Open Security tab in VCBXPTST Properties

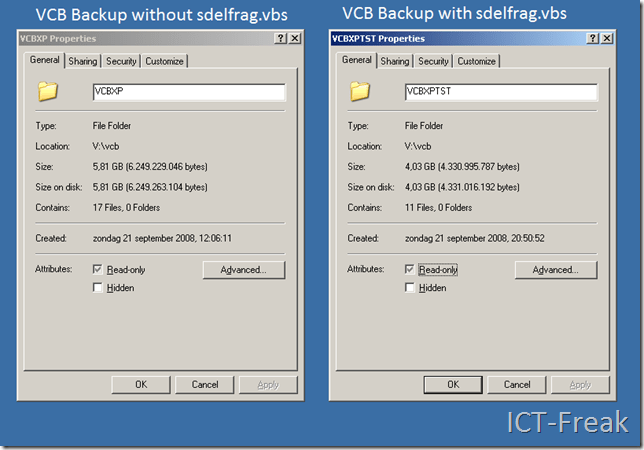tap(433, 61)
